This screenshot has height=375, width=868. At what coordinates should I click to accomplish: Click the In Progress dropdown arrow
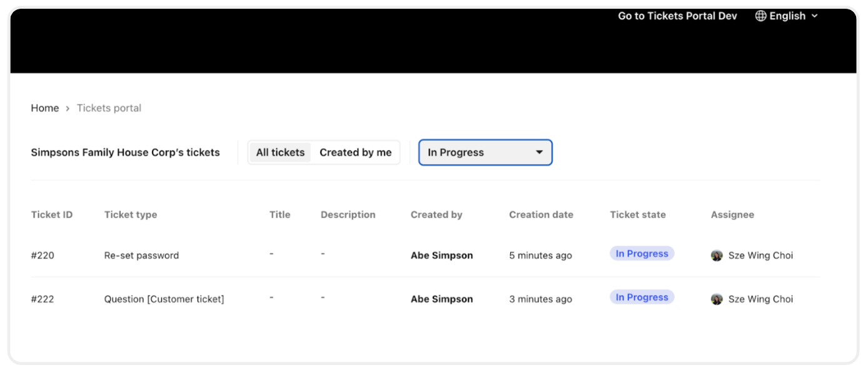(x=539, y=152)
